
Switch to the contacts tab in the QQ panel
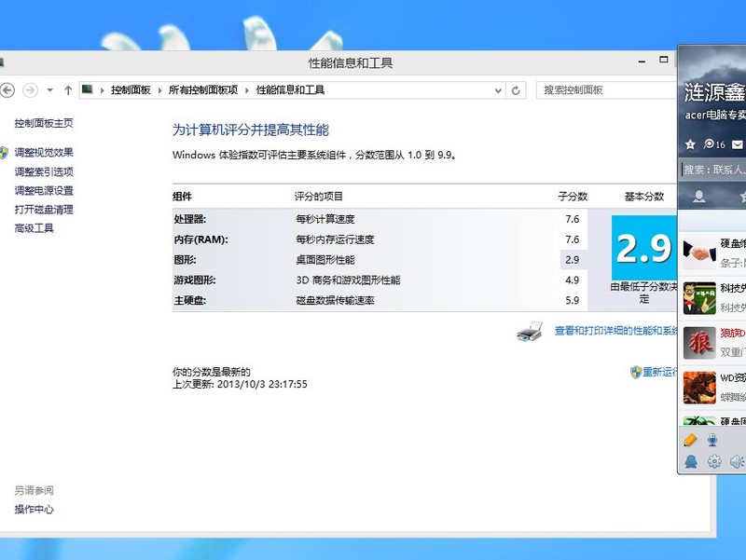(x=701, y=196)
